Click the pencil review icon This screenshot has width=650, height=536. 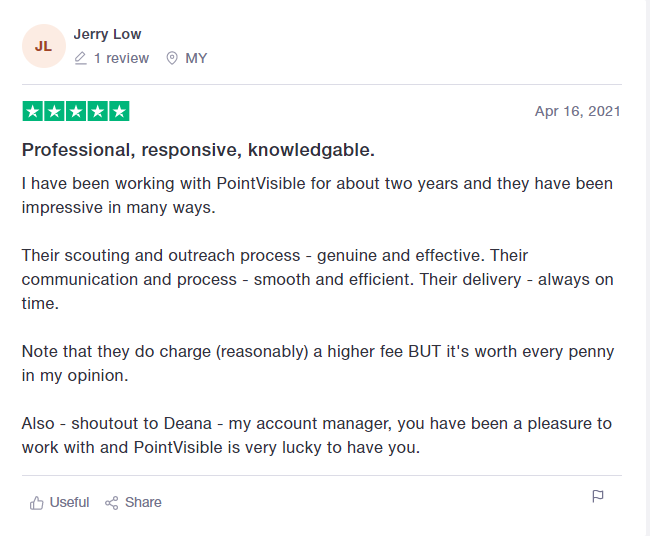pos(80,58)
